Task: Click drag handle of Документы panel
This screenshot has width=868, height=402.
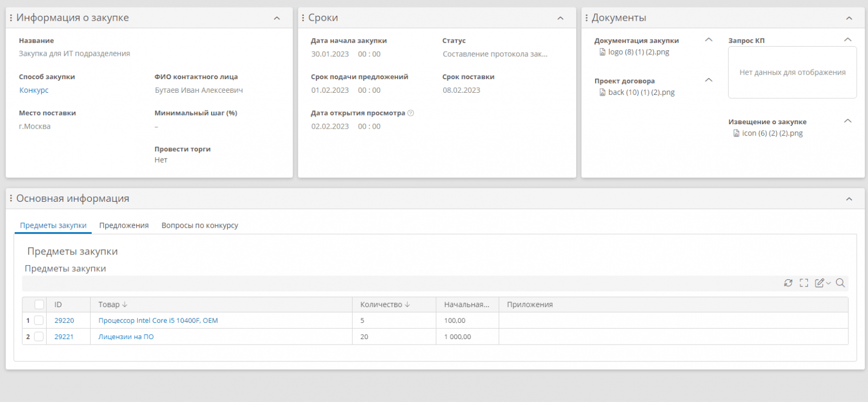Action: click(x=586, y=18)
